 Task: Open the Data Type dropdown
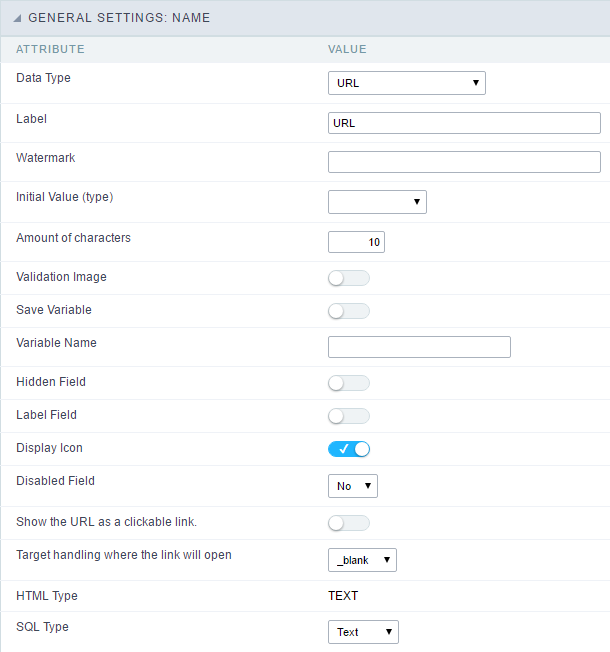point(406,83)
